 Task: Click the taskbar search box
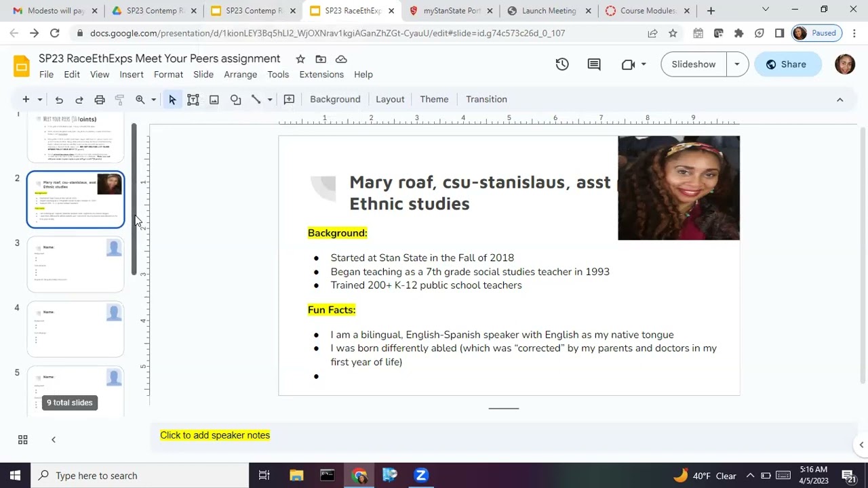point(140,476)
